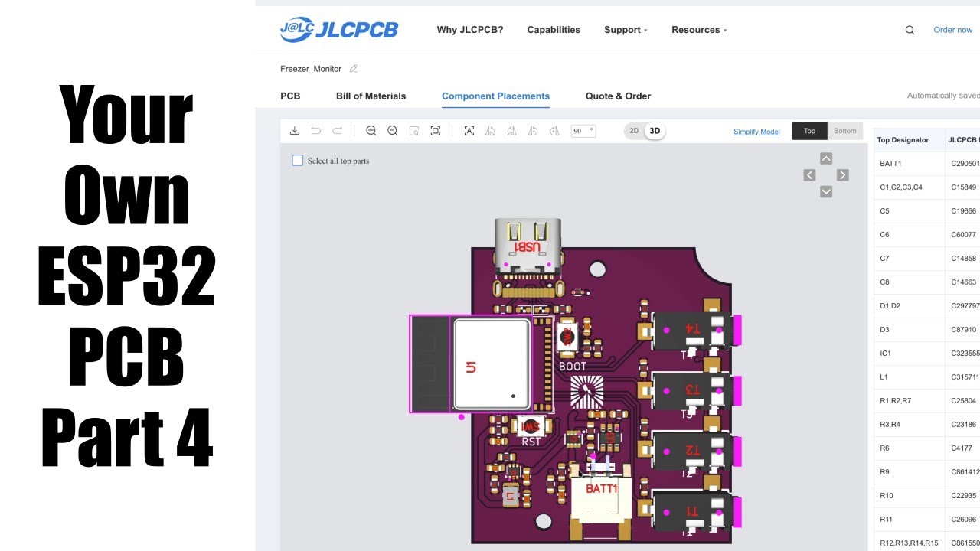This screenshot has width=980, height=551.
Task: Nudge placement right arrow
Action: [x=843, y=175]
